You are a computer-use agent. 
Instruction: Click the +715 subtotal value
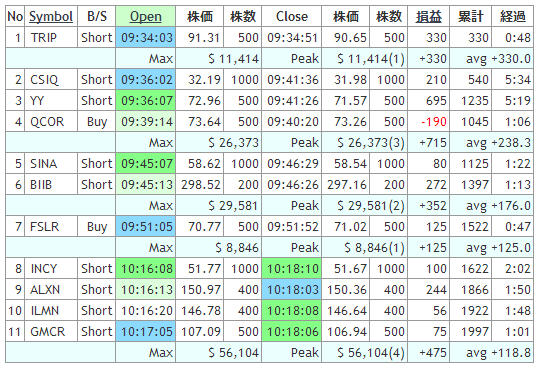[x=433, y=143]
